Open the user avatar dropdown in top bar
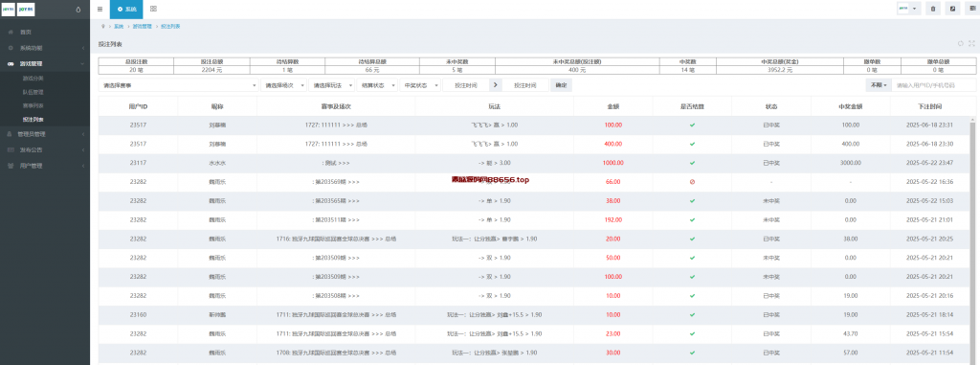The width and height of the screenshot is (980, 365). pos(909,9)
